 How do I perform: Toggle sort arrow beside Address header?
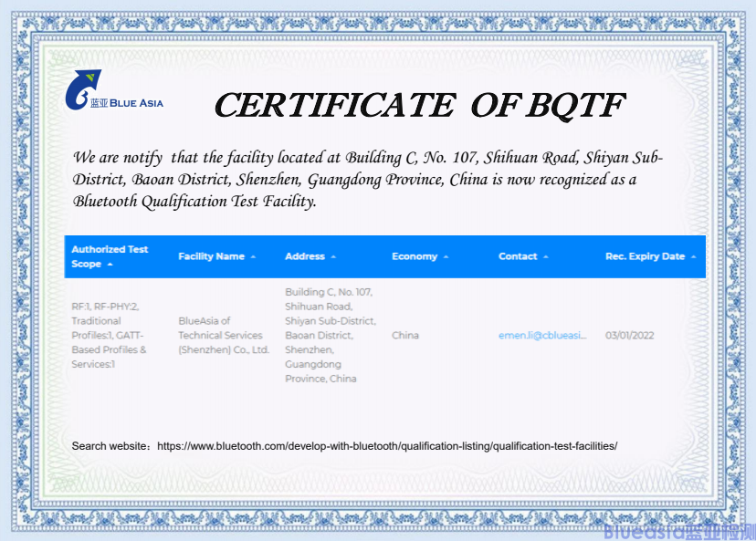point(333,257)
